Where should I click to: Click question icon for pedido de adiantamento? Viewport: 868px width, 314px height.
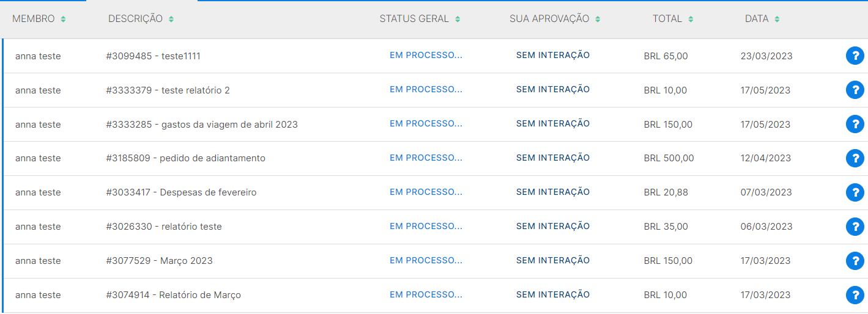[x=855, y=158]
